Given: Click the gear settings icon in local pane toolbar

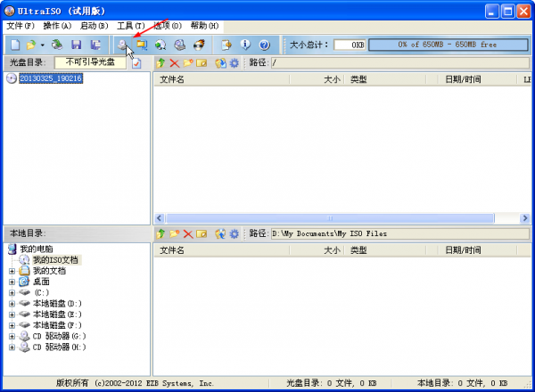Looking at the screenshot, I should coord(235,233).
